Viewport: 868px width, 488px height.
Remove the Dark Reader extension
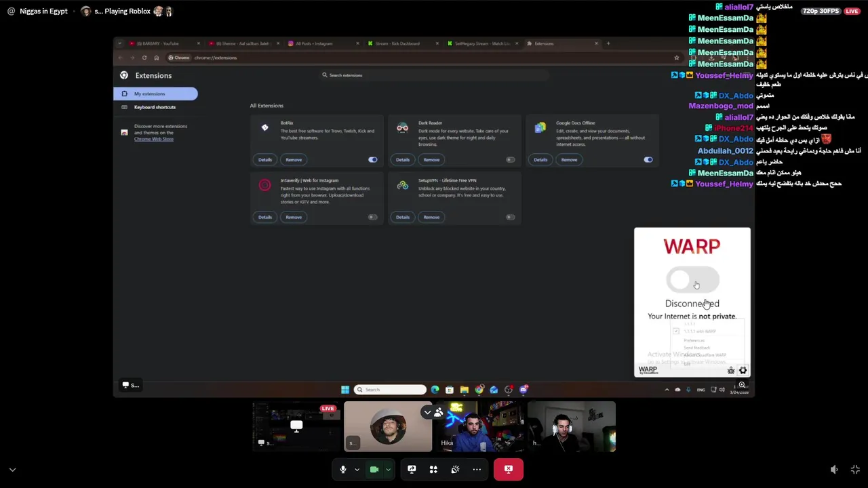point(431,160)
